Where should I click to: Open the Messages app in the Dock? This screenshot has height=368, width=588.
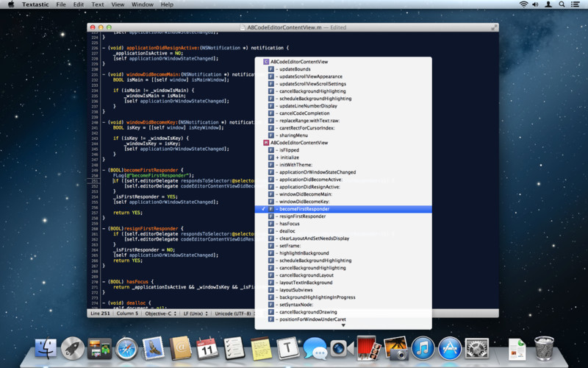[x=315, y=347]
